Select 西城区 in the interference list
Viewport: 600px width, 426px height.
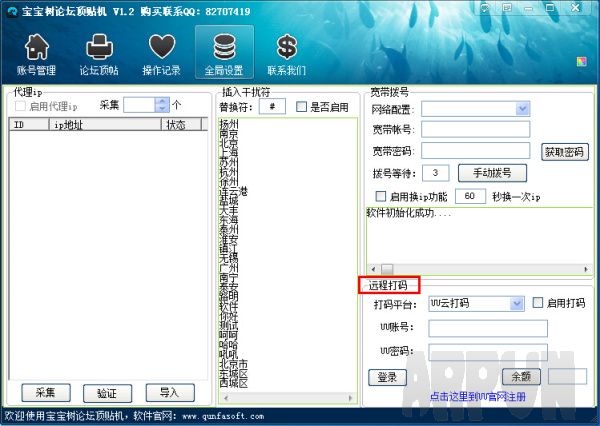233,382
